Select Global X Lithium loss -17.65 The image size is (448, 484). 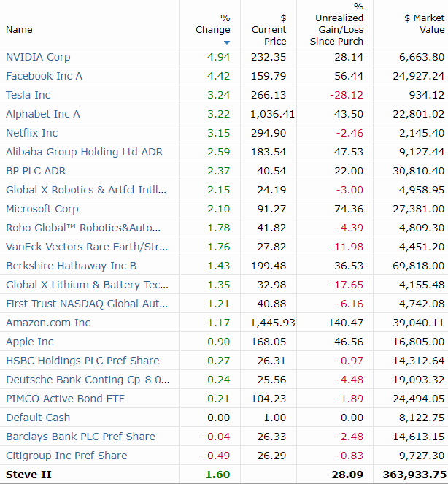pos(347,285)
